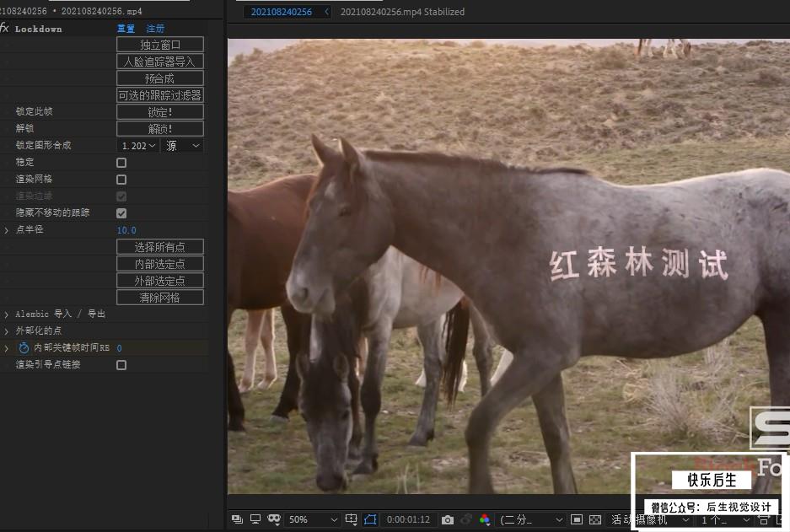Click the 重置 reset link
Image resolution: width=790 pixels, height=532 pixels.
126,29
